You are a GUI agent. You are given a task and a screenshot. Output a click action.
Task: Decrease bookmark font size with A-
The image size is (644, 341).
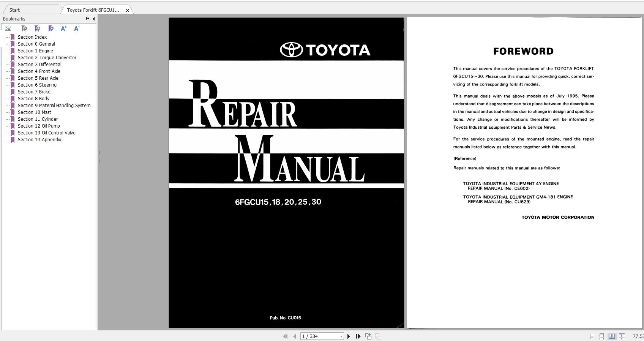(77, 28)
